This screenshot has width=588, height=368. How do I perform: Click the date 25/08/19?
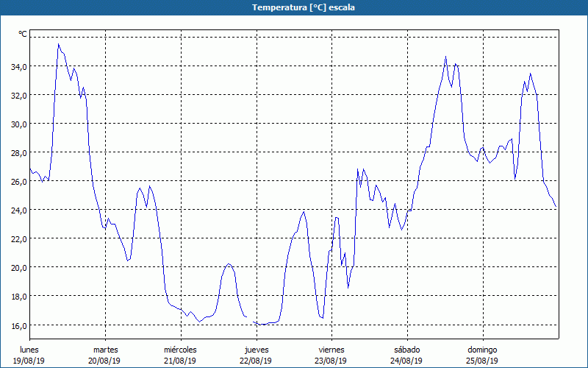(x=482, y=361)
